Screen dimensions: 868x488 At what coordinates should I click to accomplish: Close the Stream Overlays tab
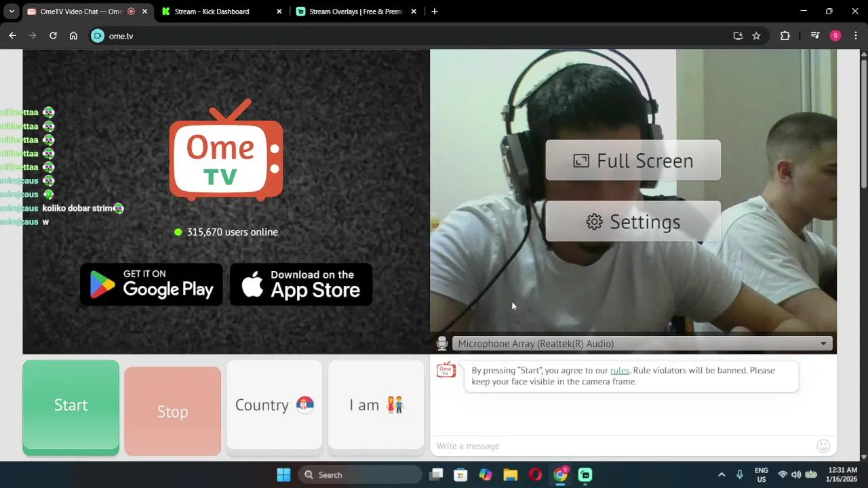(415, 12)
